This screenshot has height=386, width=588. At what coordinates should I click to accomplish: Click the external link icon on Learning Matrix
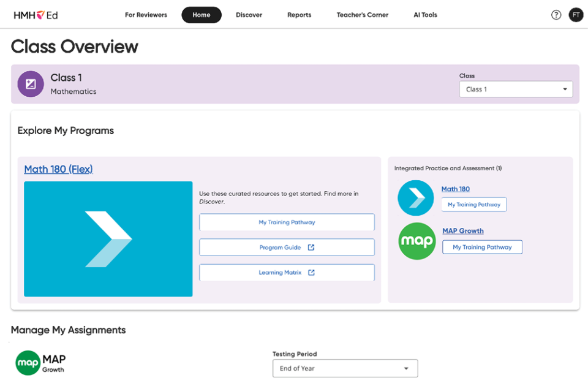311,272
